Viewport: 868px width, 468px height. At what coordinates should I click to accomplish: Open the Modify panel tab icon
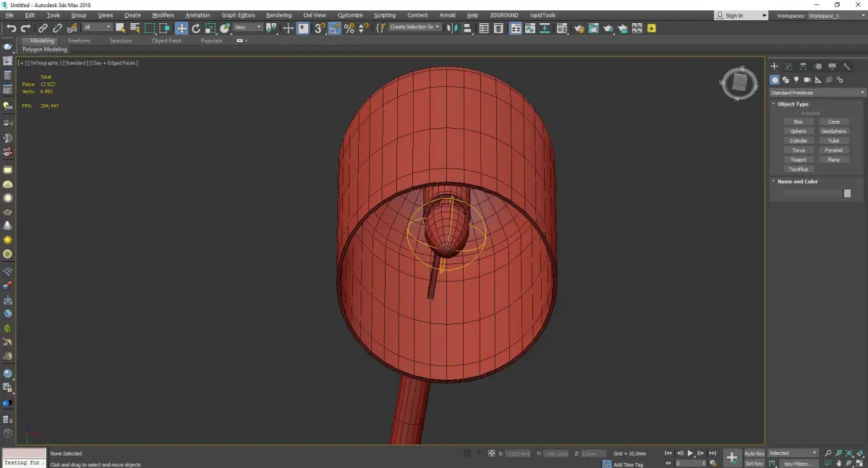[x=788, y=67]
